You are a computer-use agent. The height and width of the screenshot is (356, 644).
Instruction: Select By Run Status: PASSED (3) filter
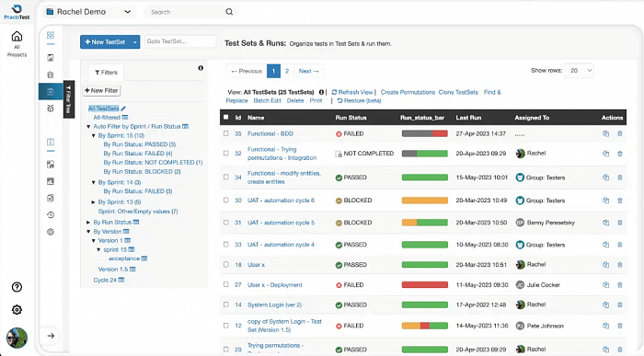pos(140,144)
